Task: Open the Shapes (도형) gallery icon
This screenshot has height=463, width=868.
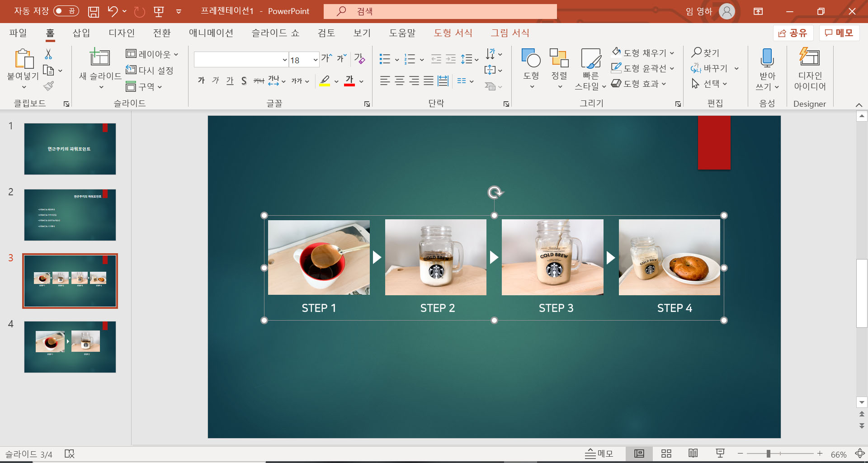Action: 531,58
